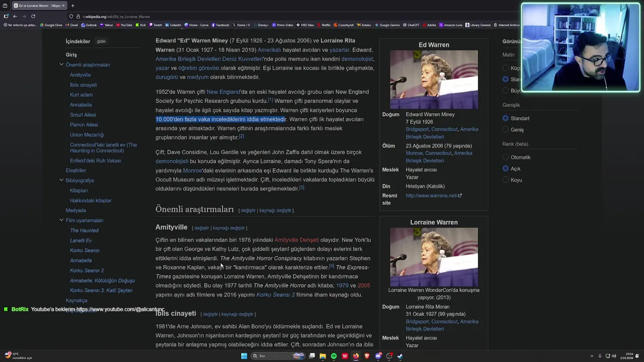Select Geniş width radio button
Image resolution: width=644 pixels, height=362 pixels.
[x=506, y=130]
